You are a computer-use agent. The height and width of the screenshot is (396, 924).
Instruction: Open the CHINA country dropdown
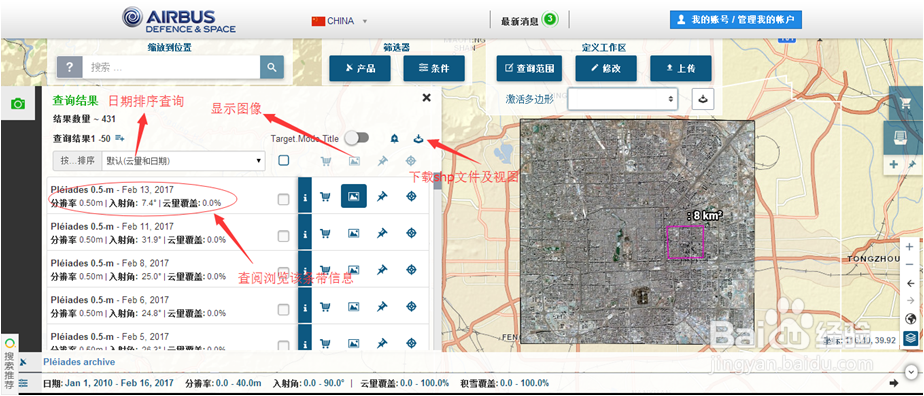340,21
